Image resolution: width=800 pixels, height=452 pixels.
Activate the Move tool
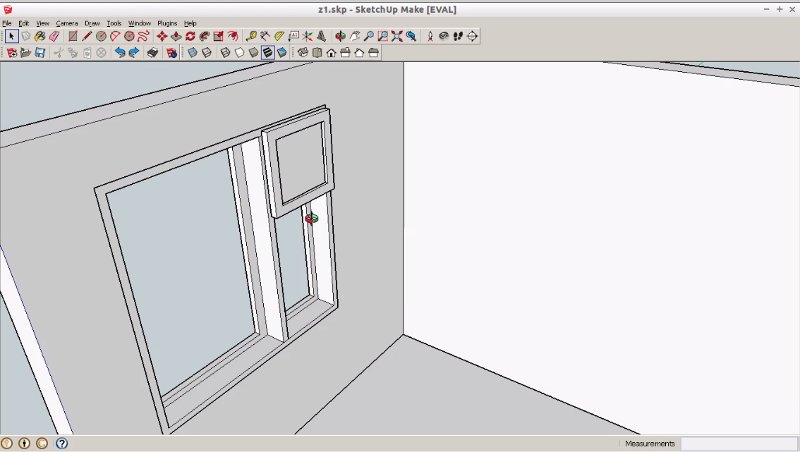pyautogui.click(x=162, y=36)
